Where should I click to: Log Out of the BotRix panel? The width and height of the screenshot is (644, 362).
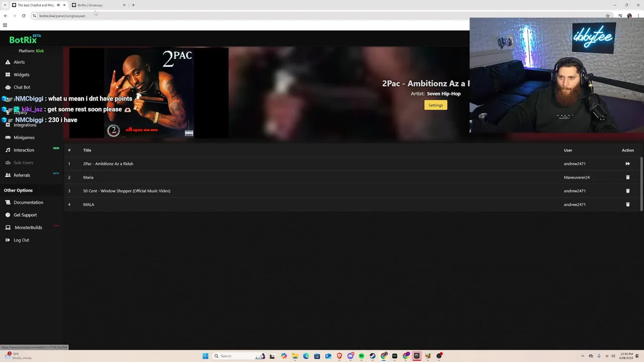coord(21,240)
